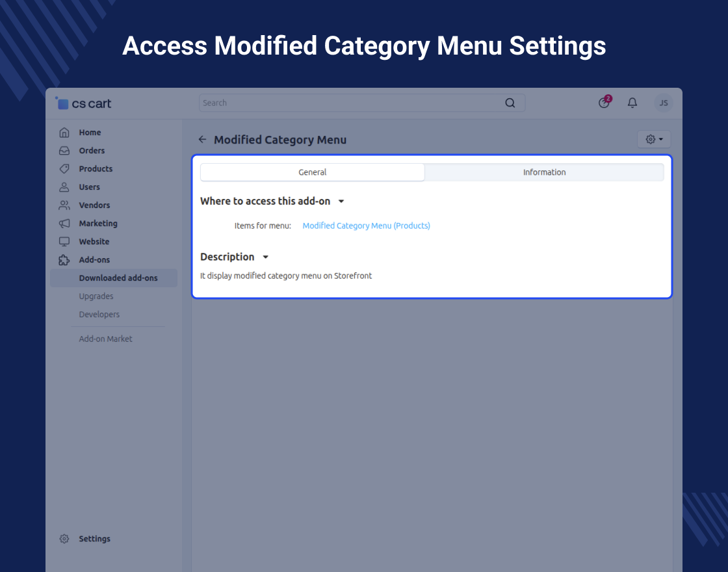Open the notifications bell
Image resolution: width=728 pixels, height=572 pixels.
pos(632,103)
